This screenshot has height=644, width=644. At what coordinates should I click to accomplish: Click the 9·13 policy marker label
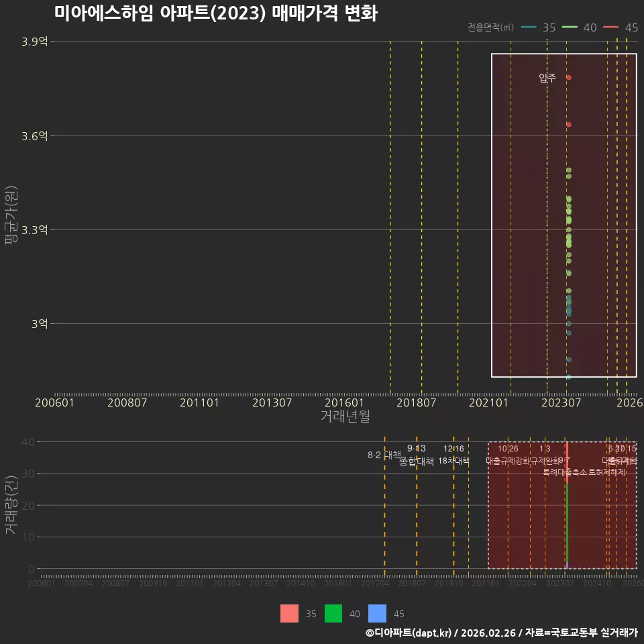tap(417, 448)
